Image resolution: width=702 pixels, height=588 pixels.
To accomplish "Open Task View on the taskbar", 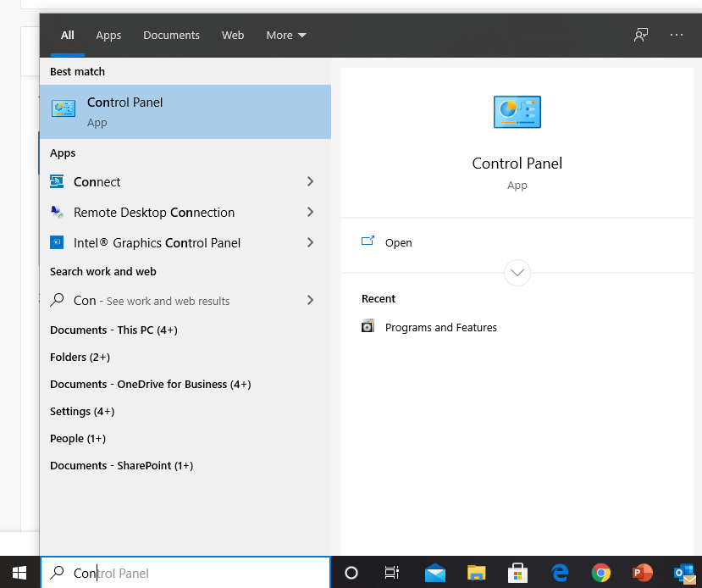I will 392,573.
